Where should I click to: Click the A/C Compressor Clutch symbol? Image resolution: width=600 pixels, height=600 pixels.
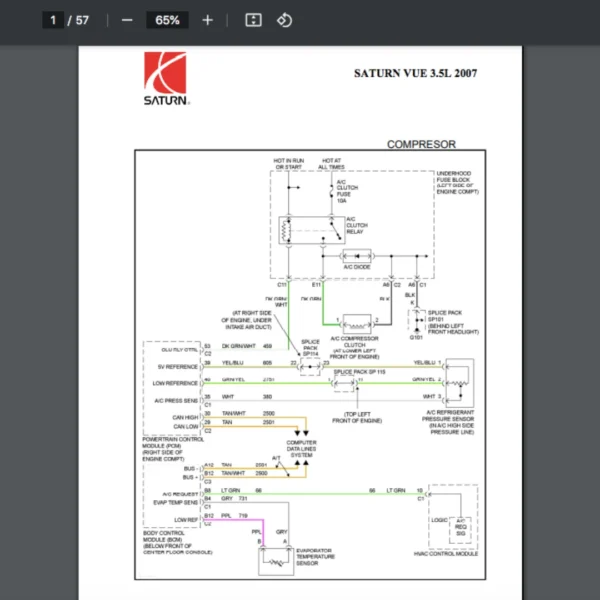click(x=357, y=320)
